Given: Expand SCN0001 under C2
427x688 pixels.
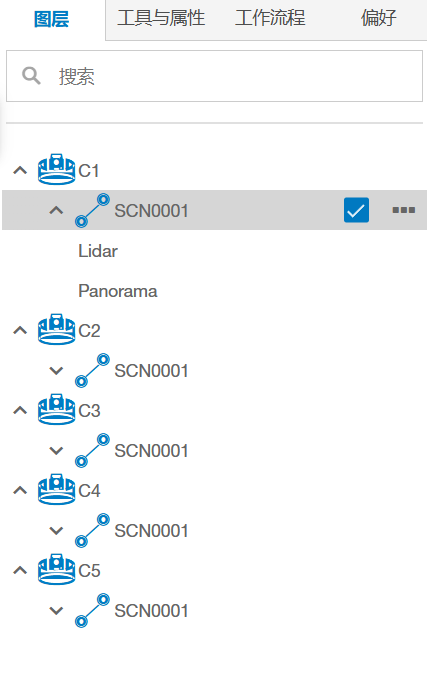Looking at the screenshot, I should click(56, 371).
